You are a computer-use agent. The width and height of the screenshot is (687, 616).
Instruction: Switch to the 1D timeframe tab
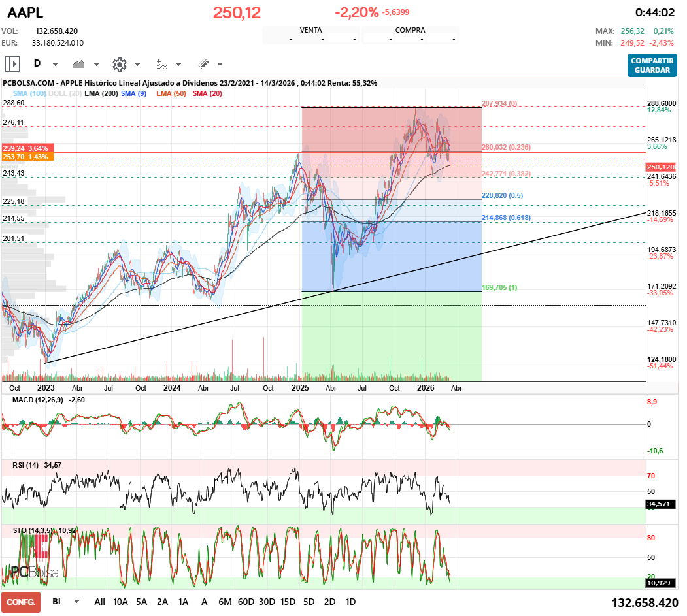pos(349,602)
